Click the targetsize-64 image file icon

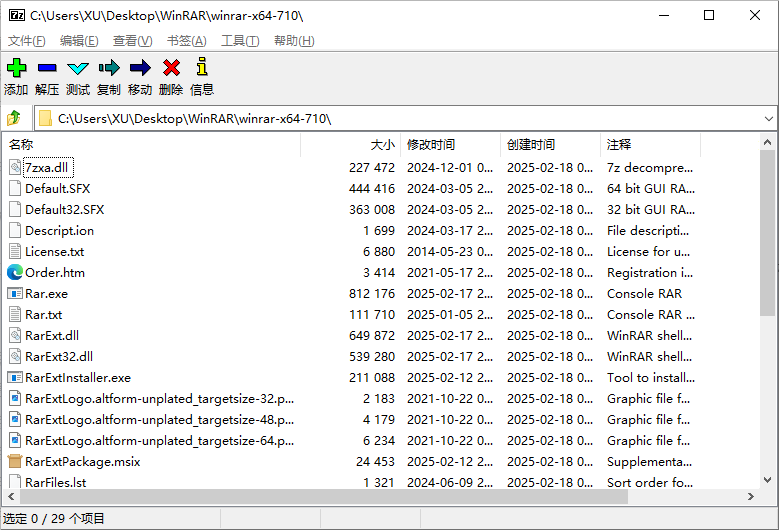click(15, 440)
